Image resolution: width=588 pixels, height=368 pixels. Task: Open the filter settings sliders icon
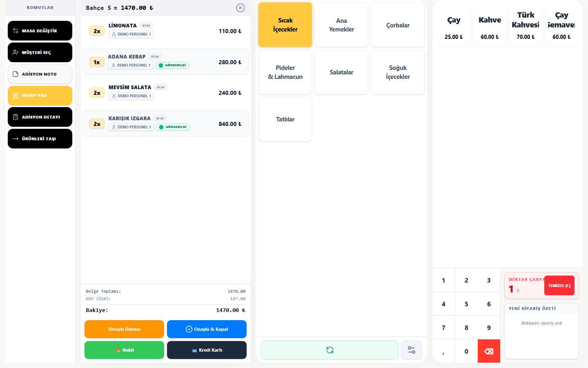(412, 350)
